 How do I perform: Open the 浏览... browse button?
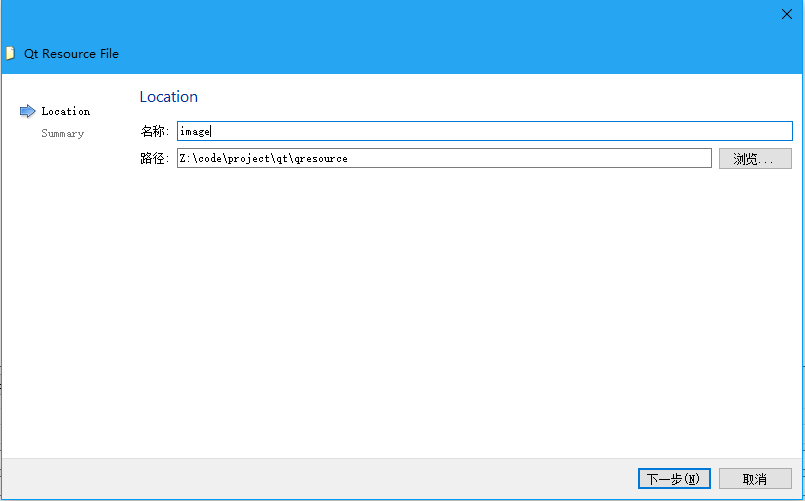point(755,159)
